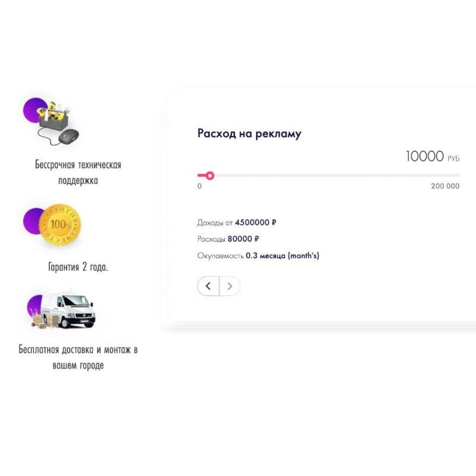Click the 'Гарантия 2 года.' caption
The width and height of the screenshot is (476, 476).
[x=78, y=267]
